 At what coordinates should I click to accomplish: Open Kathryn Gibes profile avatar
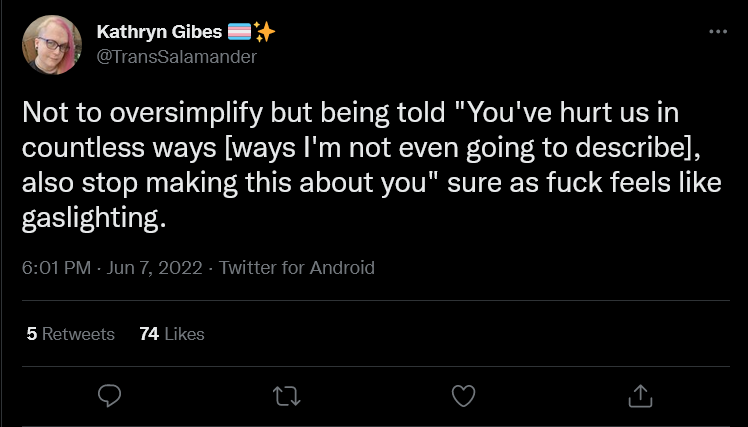(52, 44)
